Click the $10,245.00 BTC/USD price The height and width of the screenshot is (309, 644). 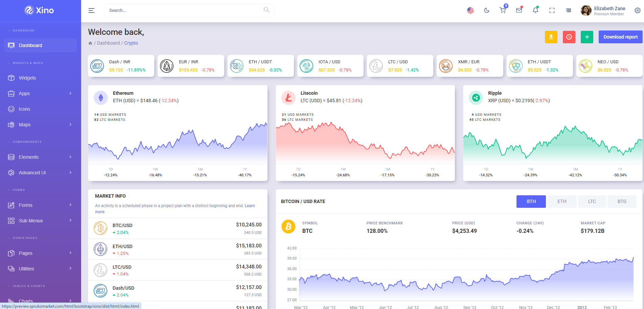pyautogui.click(x=249, y=225)
